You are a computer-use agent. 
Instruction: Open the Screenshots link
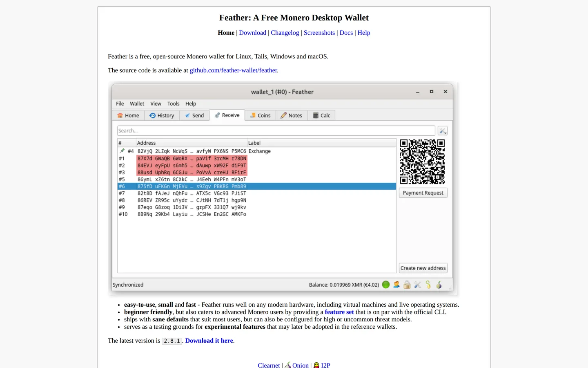click(x=319, y=33)
